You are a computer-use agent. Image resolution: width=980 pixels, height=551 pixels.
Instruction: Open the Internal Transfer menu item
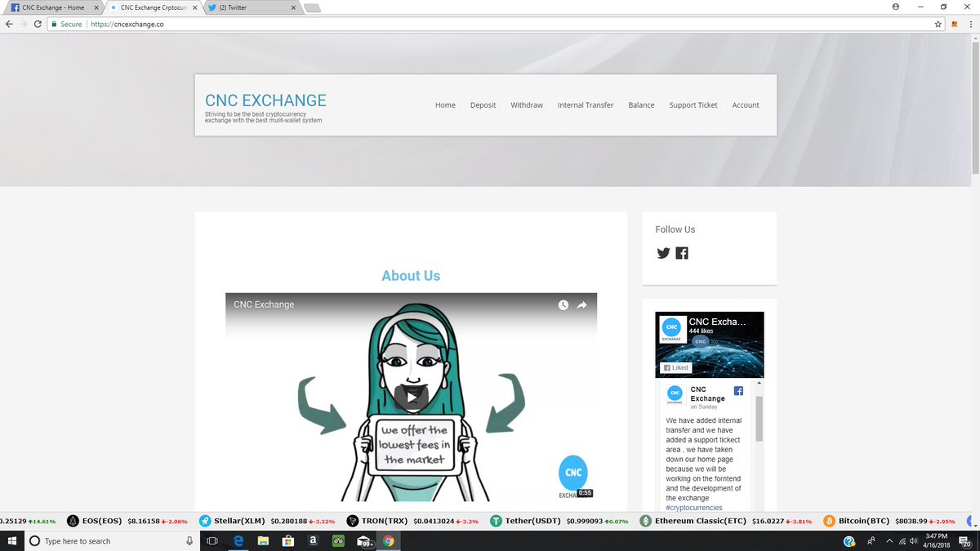[x=586, y=105]
